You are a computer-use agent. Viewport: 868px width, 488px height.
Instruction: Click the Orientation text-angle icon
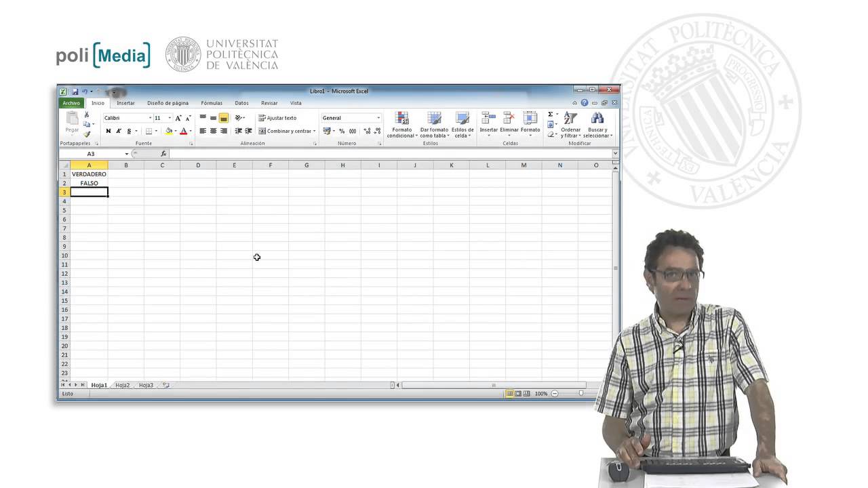tap(239, 118)
